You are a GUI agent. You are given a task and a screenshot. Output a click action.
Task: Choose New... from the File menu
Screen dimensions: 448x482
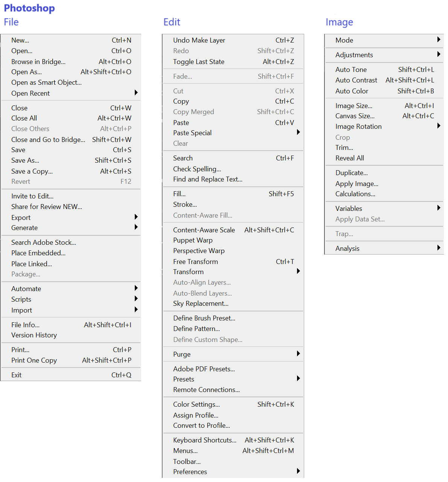(20, 40)
